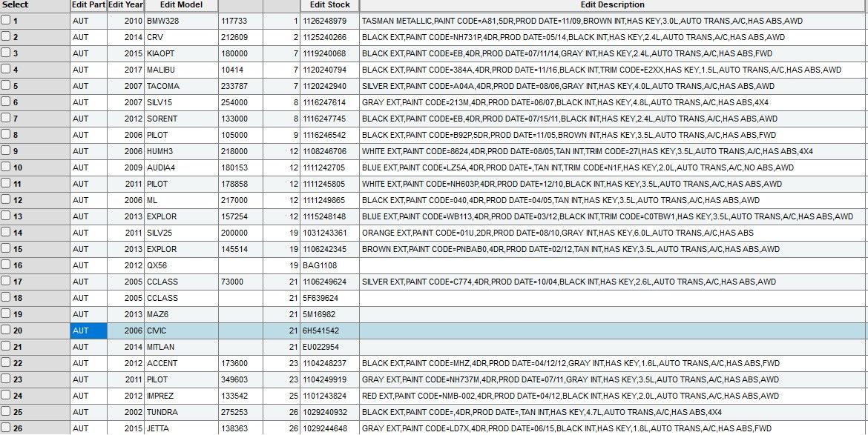
Task: Select the JETTA model cell
Action: coord(181,428)
